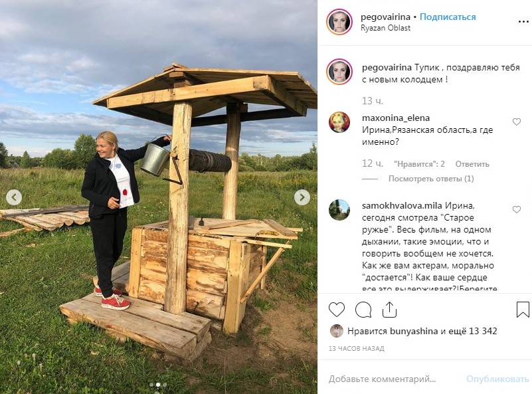Open samokhvalova.mila's profile avatar
Image resolution: width=532 pixels, height=394 pixels.
[x=339, y=210]
